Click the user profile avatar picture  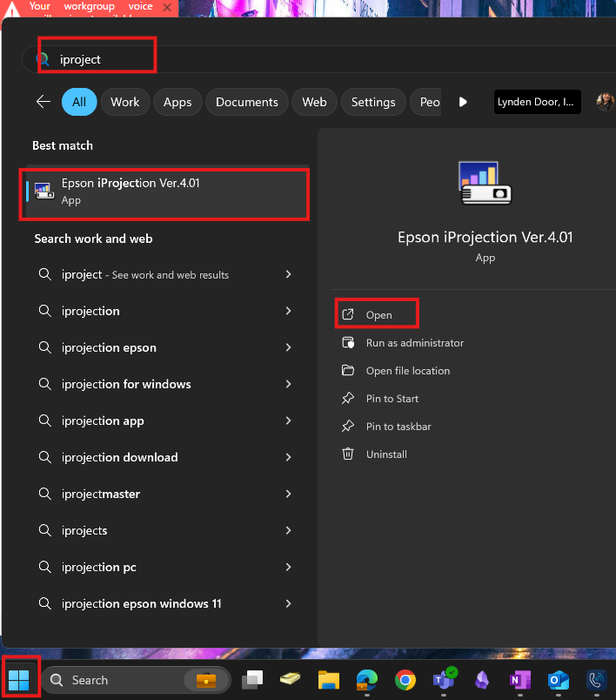(606, 102)
